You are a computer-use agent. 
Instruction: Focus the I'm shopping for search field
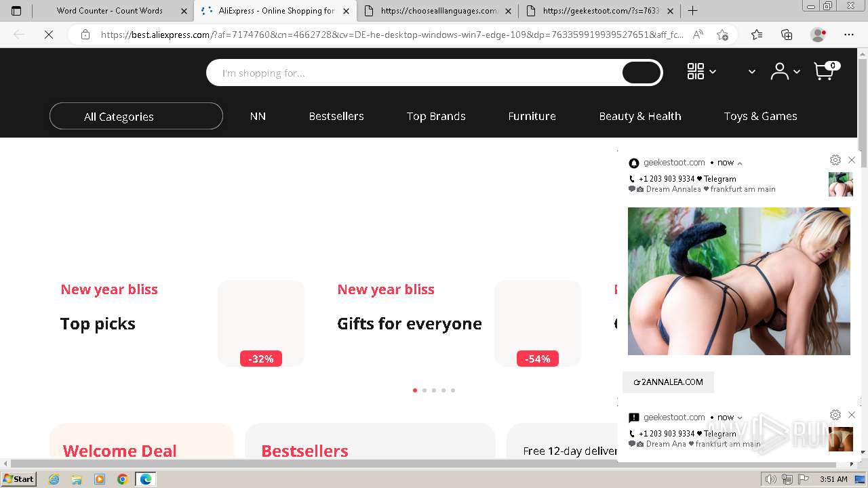coord(414,73)
